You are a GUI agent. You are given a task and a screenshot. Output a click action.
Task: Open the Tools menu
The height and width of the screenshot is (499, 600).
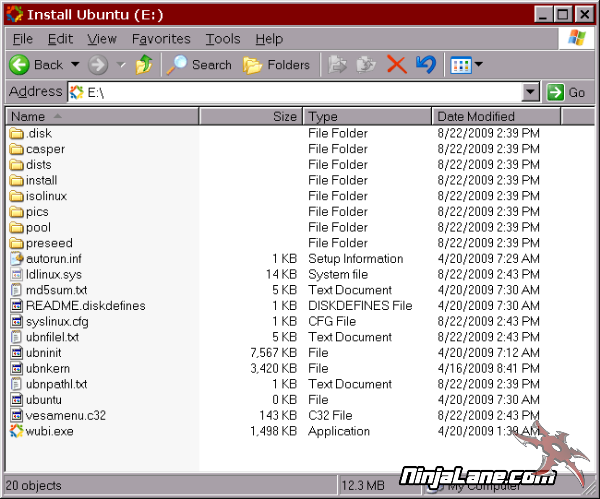pos(223,39)
